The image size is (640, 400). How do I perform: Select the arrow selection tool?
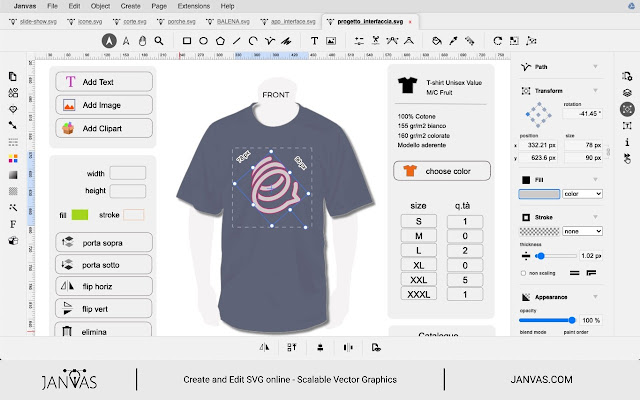[x=108, y=41]
